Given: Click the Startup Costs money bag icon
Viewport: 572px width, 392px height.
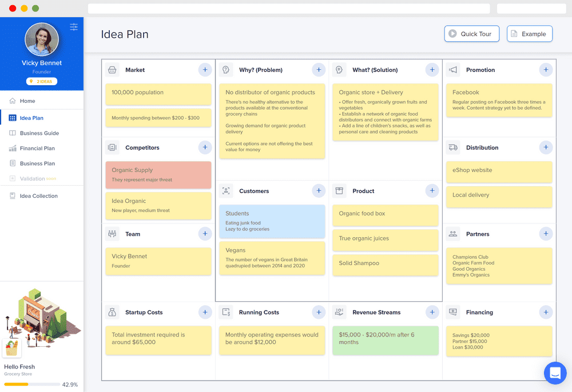Looking at the screenshot, I should point(112,312).
